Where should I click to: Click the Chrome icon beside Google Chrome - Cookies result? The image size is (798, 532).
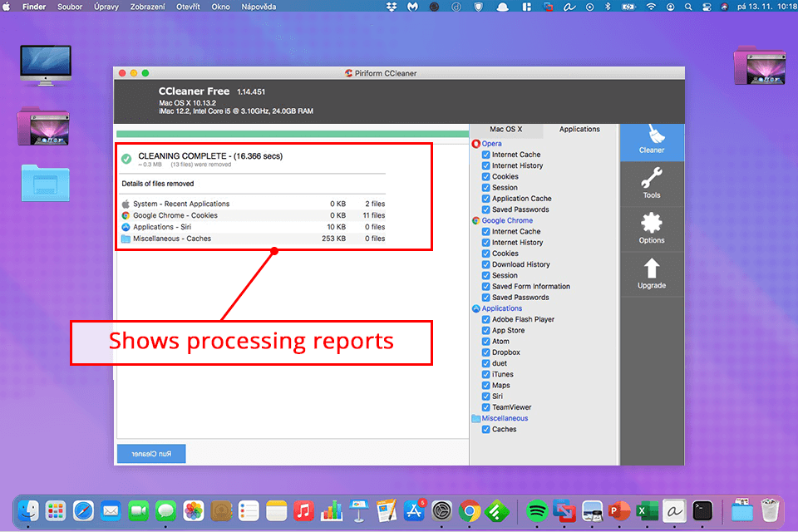[126, 215]
